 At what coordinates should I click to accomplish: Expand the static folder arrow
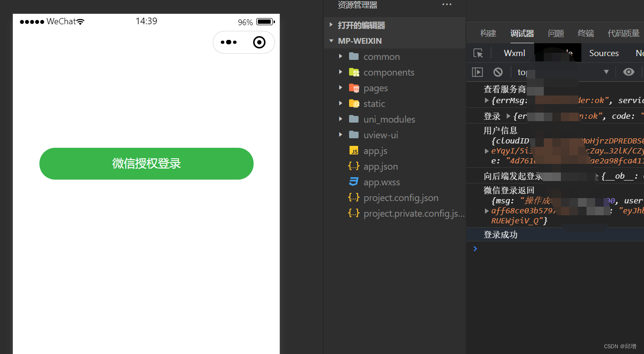coord(341,104)
